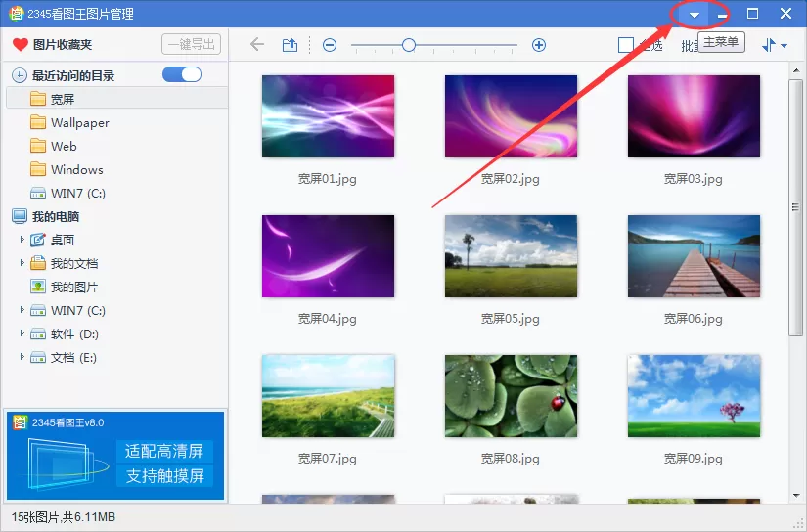Click the 2345看图王 v8.0 promo banner
Screen dimensions: 807x532
point(115,456)
